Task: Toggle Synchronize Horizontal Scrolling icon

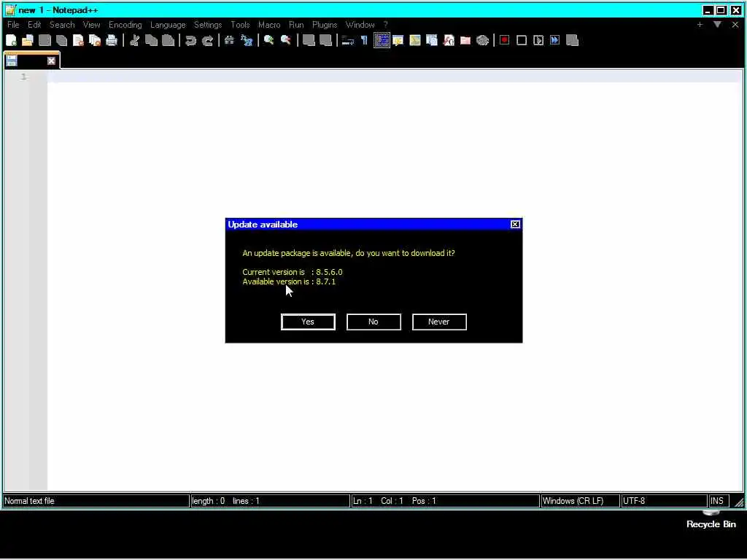Action: [x=325, y=41]
